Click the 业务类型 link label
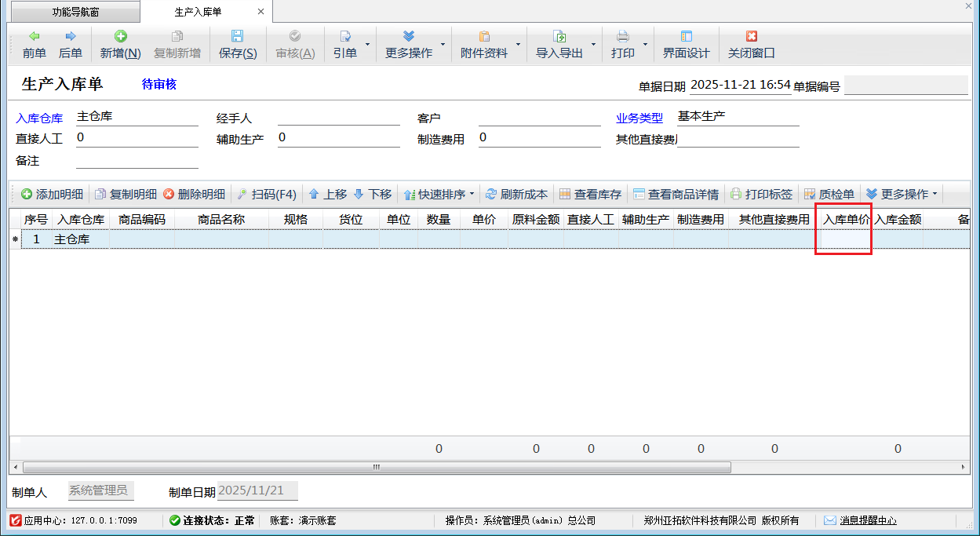980x536 pixels. point(639,119)
